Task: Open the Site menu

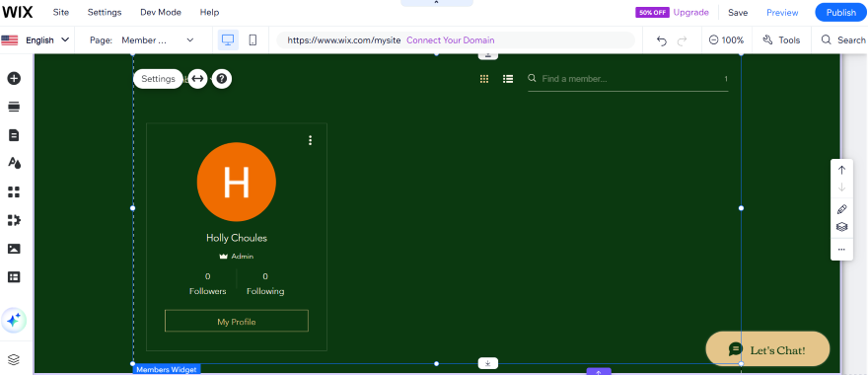Action: (x=61, y=12)
